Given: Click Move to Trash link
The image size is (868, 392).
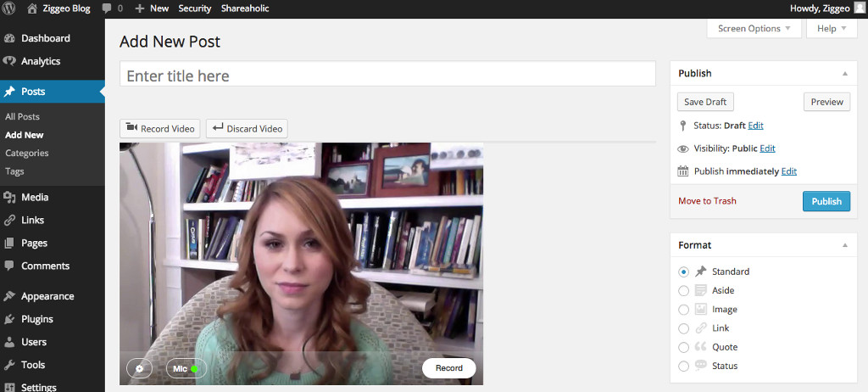Looking at the screenshot, I should [707, 201].
